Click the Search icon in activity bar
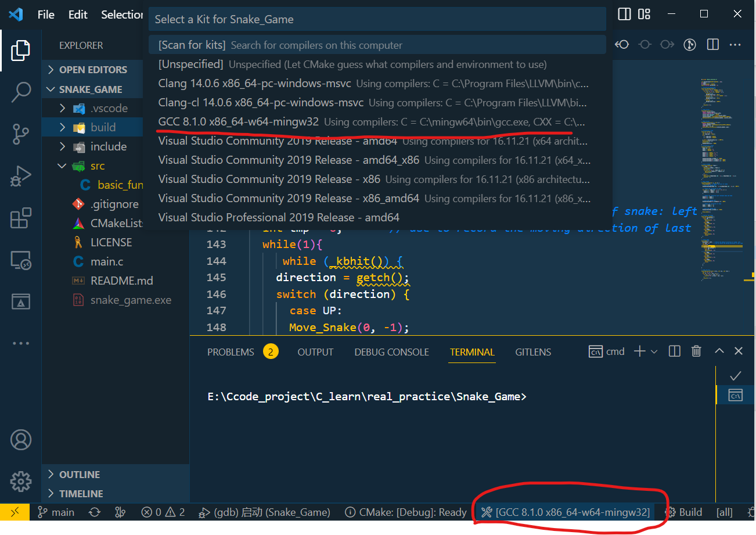 [20, 92]
